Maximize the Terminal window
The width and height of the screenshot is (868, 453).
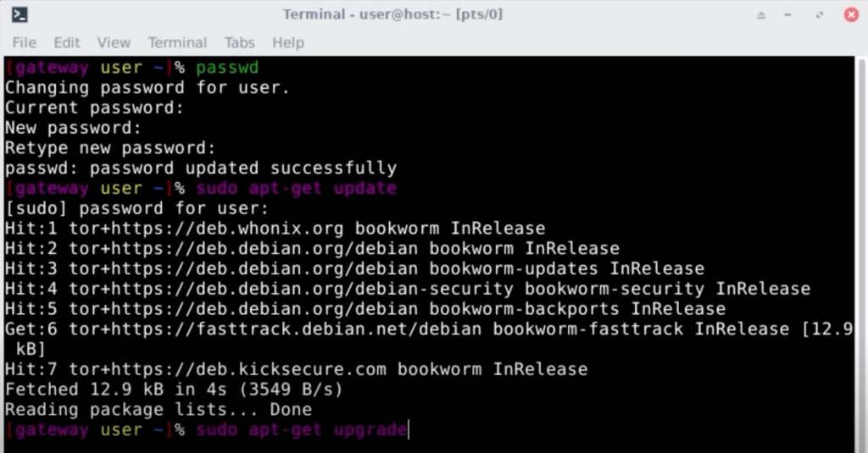click(820, 14)
